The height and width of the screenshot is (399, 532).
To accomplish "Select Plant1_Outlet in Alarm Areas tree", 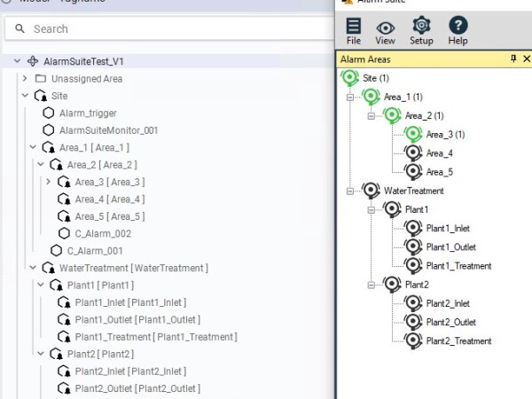I will [451, 247].
